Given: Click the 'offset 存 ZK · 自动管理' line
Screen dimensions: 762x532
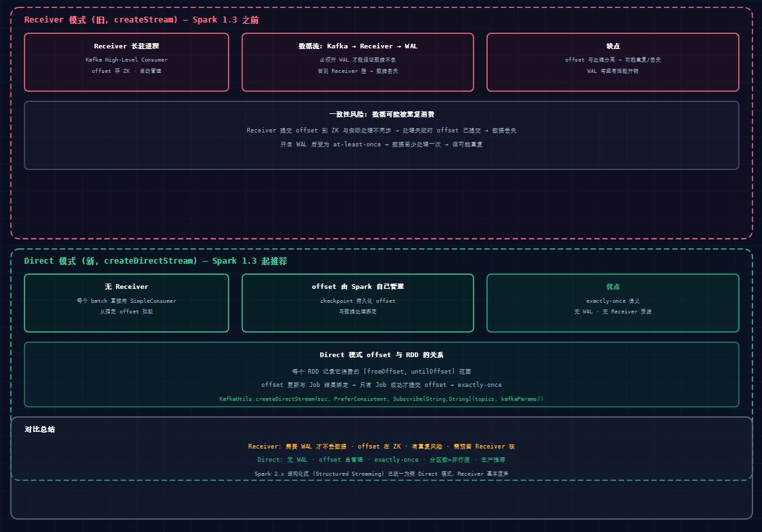Looking at the screenshot, I should coord(127,71).
